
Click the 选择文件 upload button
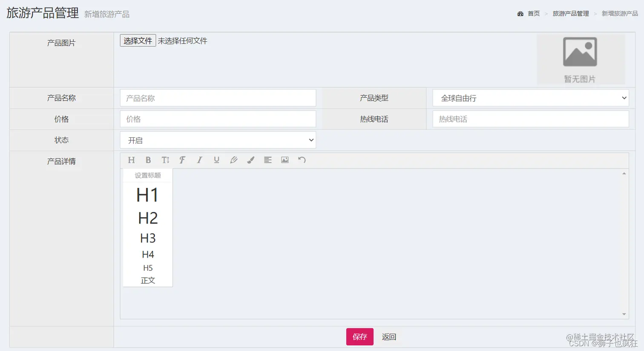coord(138,41)
